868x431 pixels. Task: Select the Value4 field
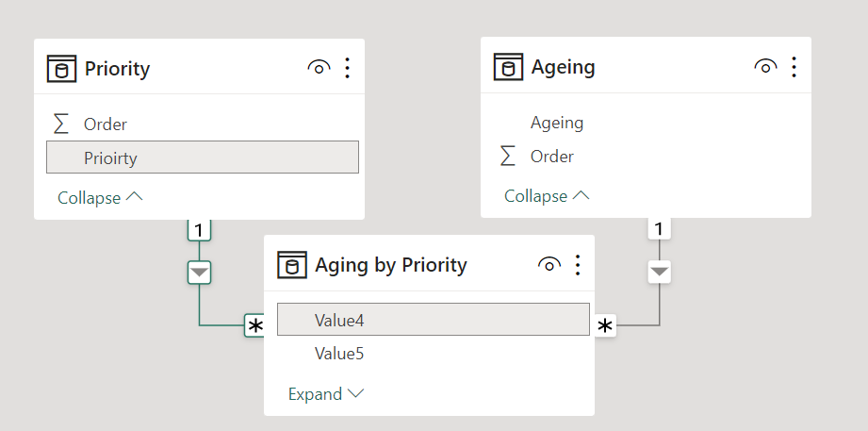pos(433,320)
